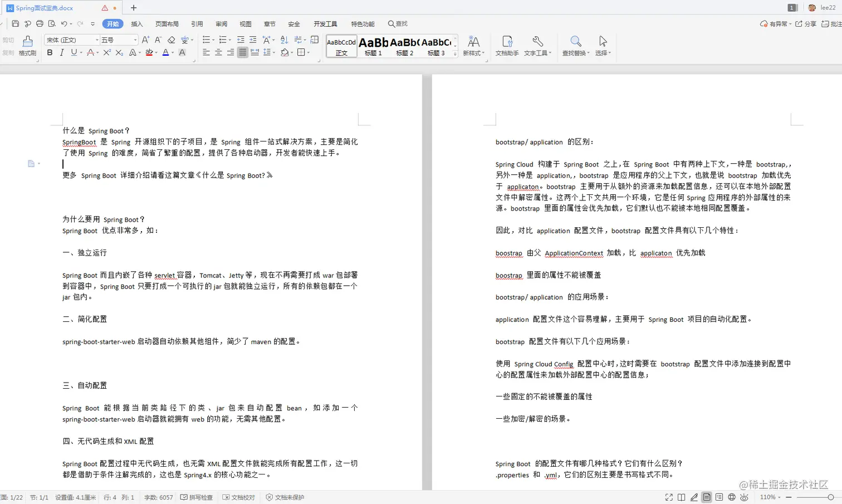
Task: Open 文字工具 text tools dropdown
Action: pyautogui.click(x=537, y=46)
